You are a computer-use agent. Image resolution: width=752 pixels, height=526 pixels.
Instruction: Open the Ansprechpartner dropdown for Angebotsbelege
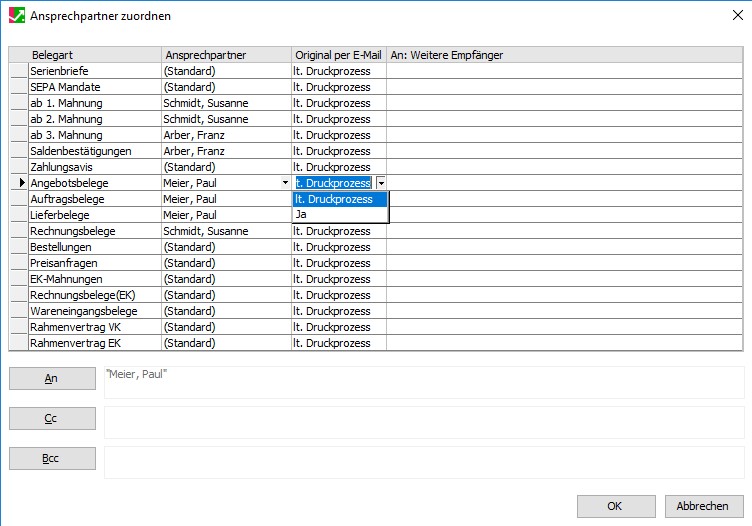[286, 183]
